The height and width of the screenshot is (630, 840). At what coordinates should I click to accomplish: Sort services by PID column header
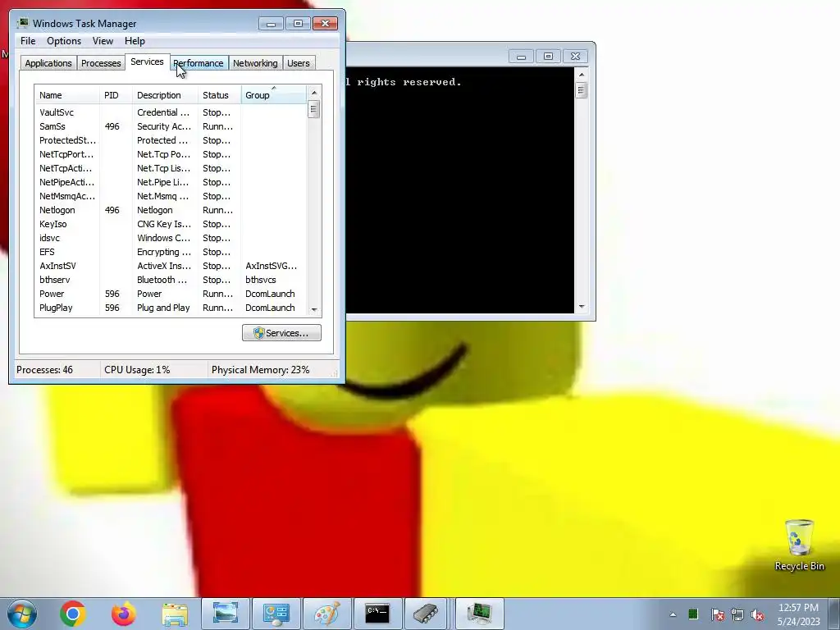click(x=116, y=95)
